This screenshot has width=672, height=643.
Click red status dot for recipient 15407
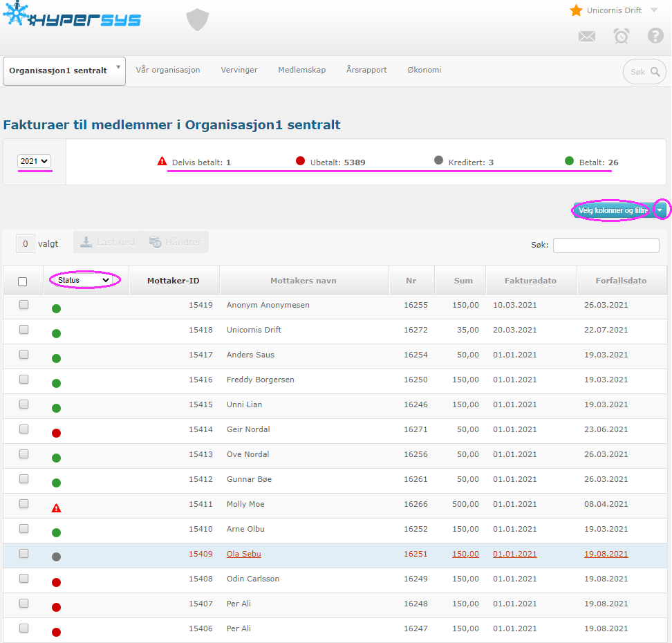56,607
